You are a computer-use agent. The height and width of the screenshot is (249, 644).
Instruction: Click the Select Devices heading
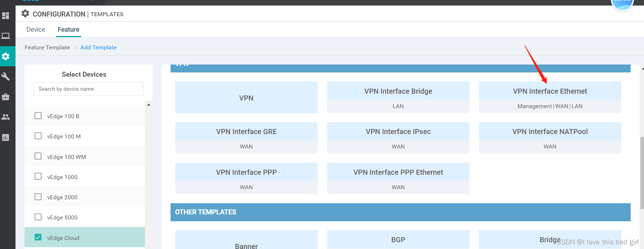point(84,75)
